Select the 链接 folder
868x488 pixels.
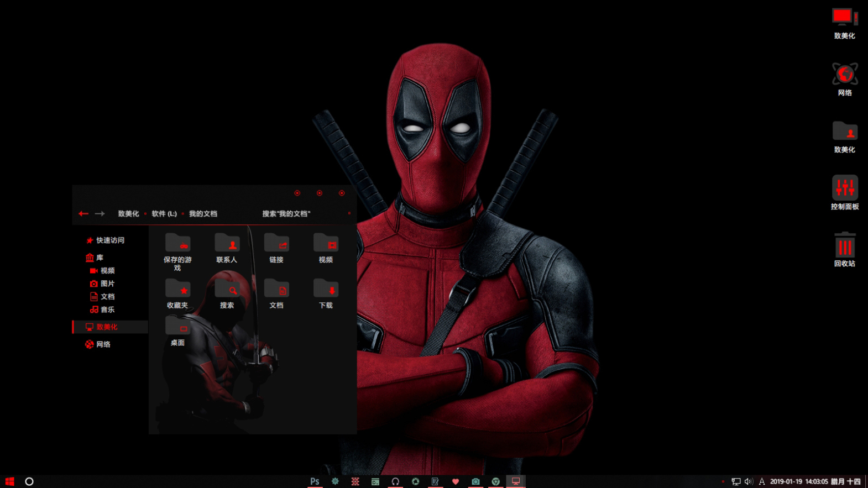[276, 248]
